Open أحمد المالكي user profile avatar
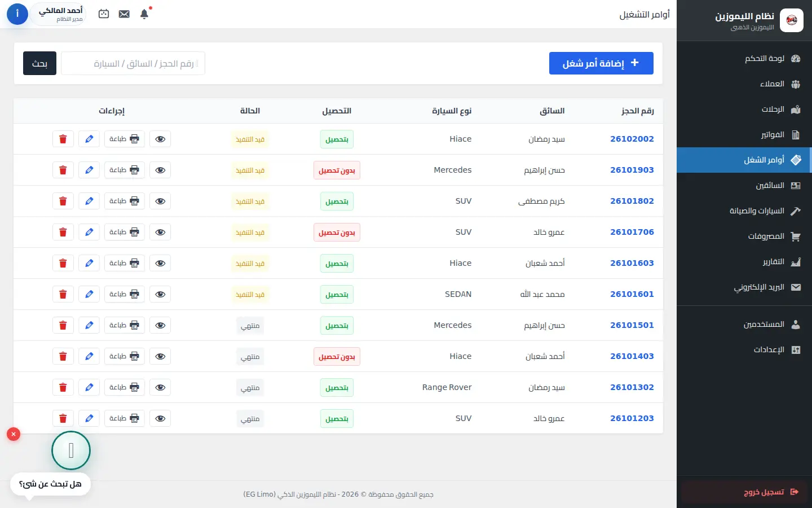The width and height of the screenshot is (812, 508). click(17, 14)
